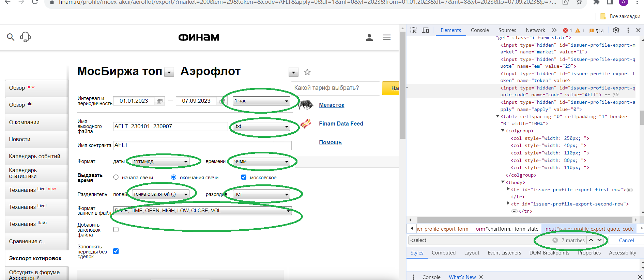Close the What's New drawer tab
The width and height of the screenshot is (644, 280).
tap(481, 277)
